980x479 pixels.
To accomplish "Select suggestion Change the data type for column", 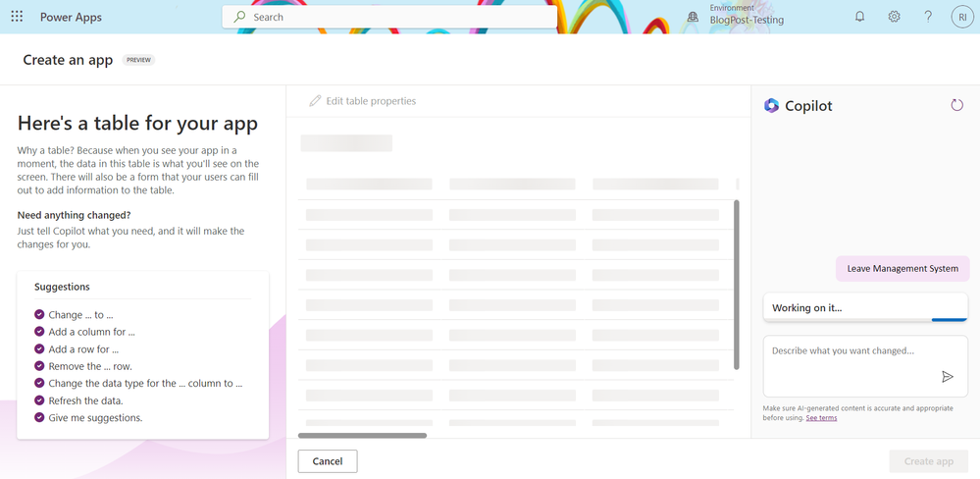I will 145,384.
